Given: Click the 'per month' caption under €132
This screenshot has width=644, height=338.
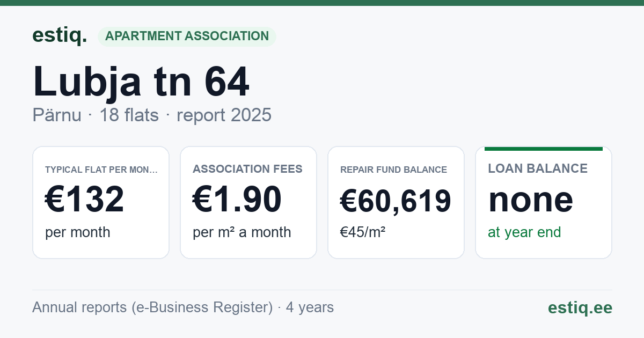Looking at the screenshot, I should click(78, 232).
